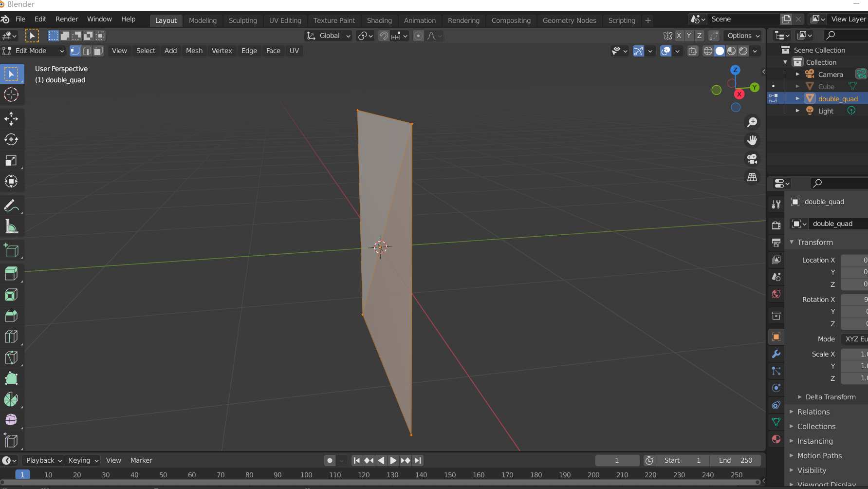The width and height of the screenshot is (868, 489).
Task: Enable face select mode
Action: coord(99,51)
